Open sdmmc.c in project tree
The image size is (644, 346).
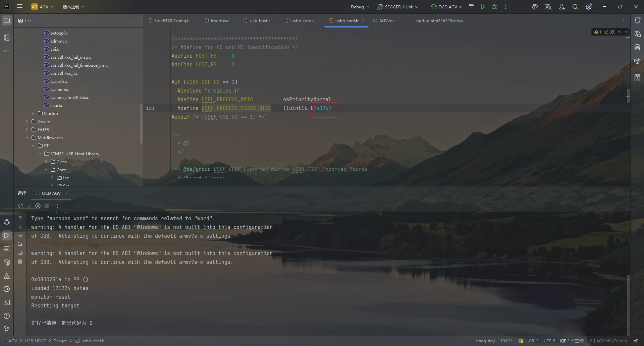pyautogui.click(x=59, y=41)
